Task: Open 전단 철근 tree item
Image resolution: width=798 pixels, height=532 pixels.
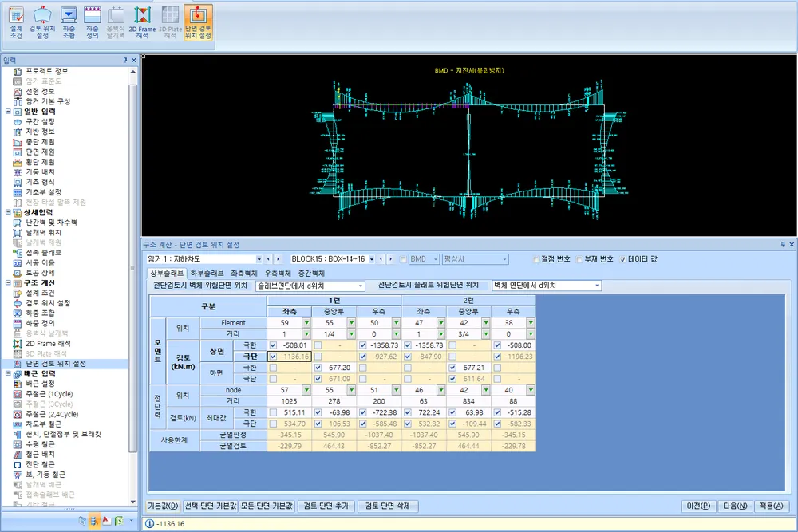Action: pyautogui.click(x=40, y=464)
